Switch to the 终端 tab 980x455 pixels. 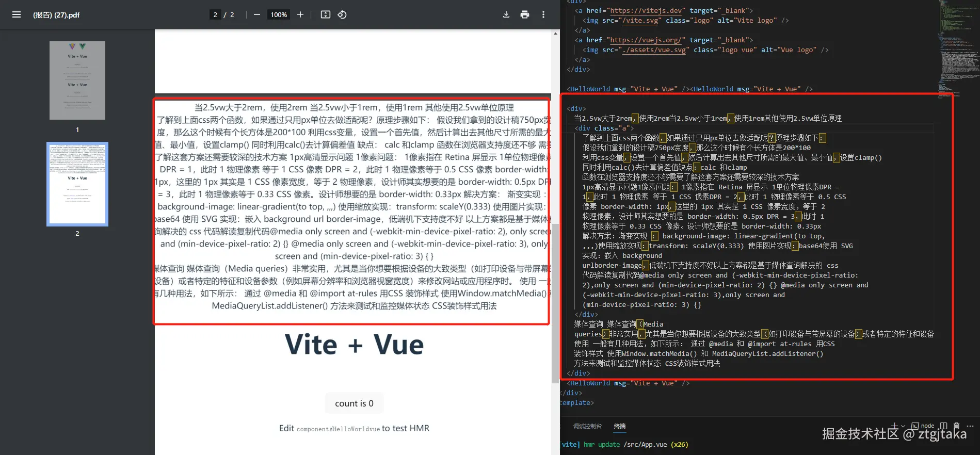point(620,426)
